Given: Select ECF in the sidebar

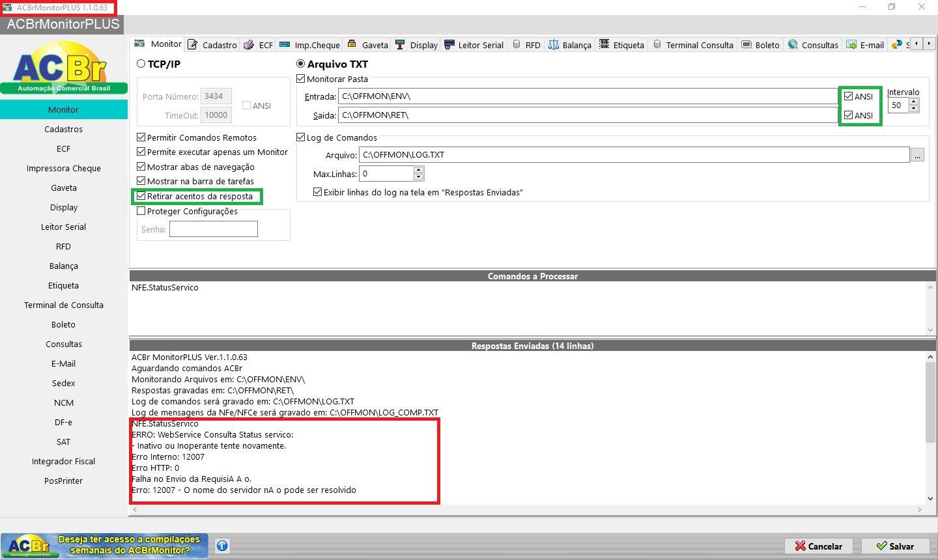Looking at the screenshot, I should click(x=64, y=148).
